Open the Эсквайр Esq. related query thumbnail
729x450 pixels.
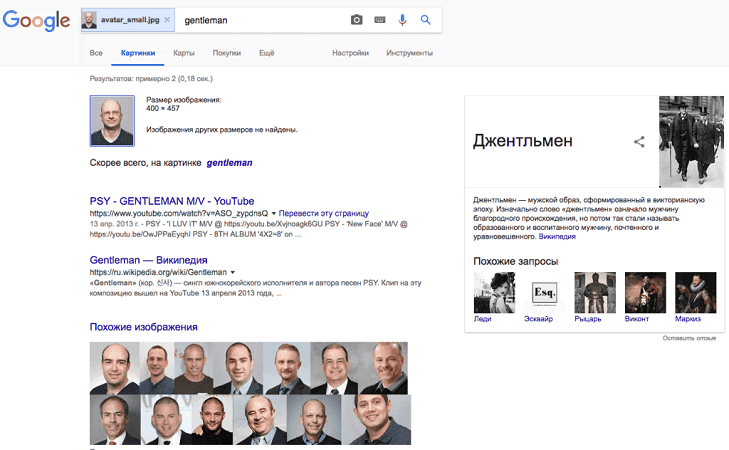pos(544,293)
